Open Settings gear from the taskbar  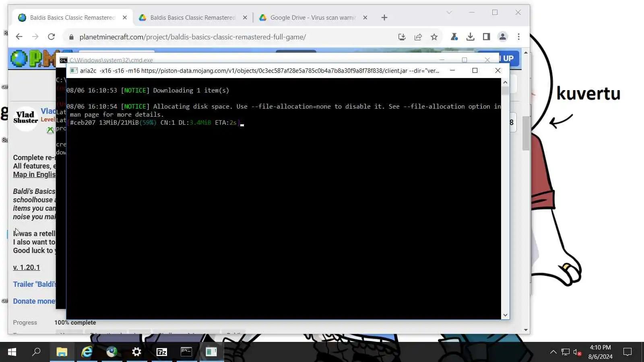click(x=136, y=352)
